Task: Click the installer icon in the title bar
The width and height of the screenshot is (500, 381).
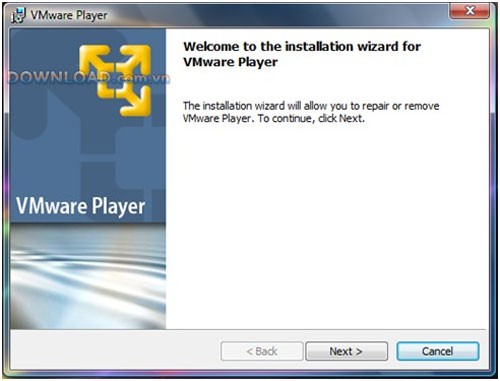Action: (19, 15)
